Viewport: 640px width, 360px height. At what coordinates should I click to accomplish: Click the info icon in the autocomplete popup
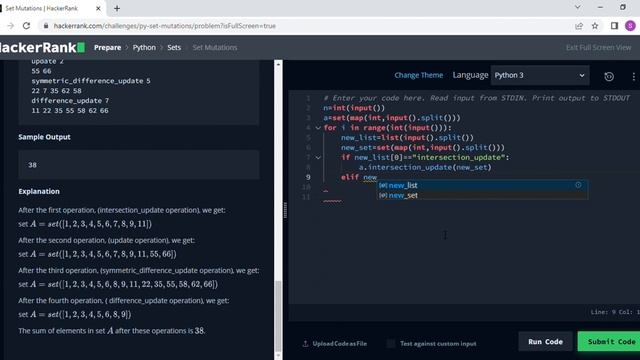pyautogui.click(x=578, y=185)
